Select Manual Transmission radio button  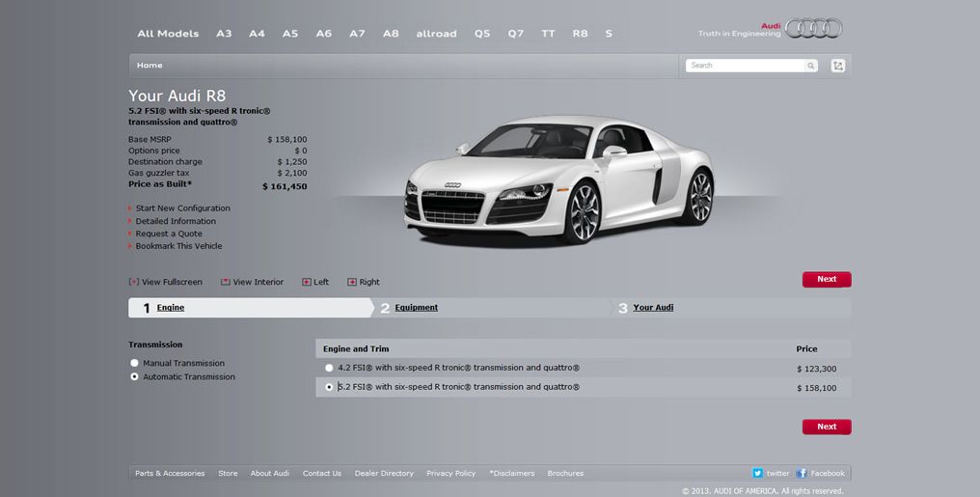(134, 363)
